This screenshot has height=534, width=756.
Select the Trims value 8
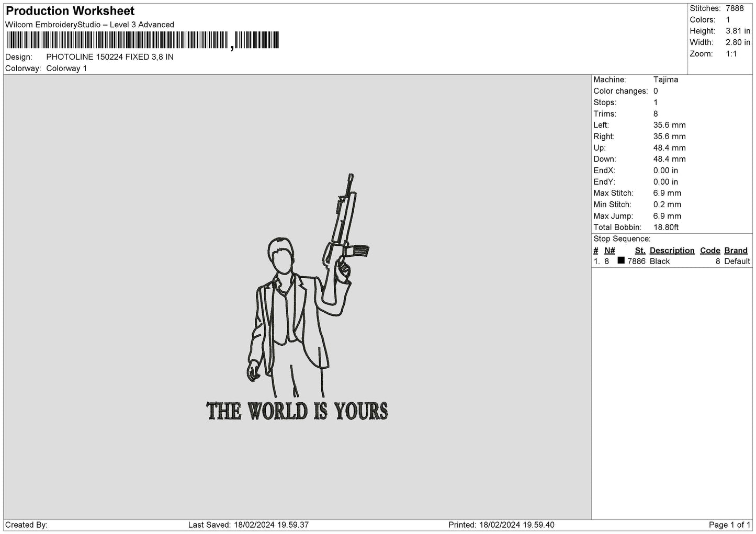click(x=656, y=114)
